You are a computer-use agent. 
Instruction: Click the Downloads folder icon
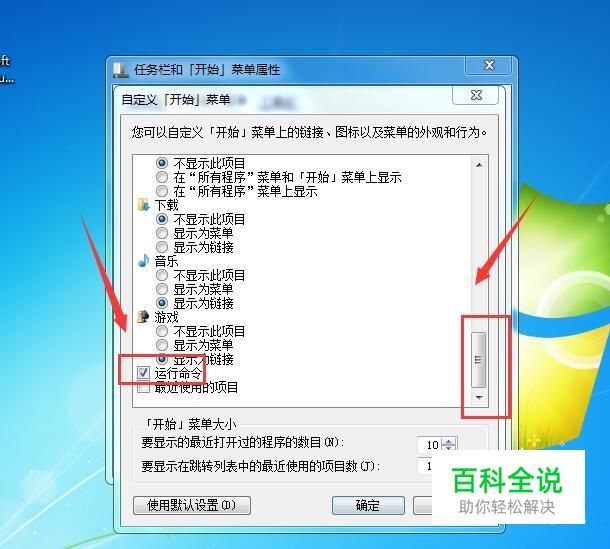pos(144,205)
